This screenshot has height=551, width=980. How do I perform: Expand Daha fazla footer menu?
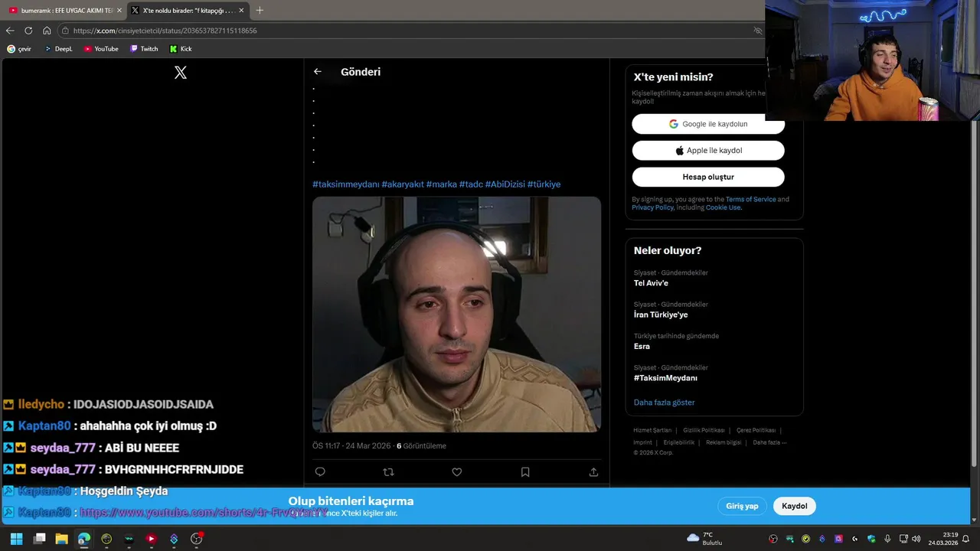coord(769,442)
